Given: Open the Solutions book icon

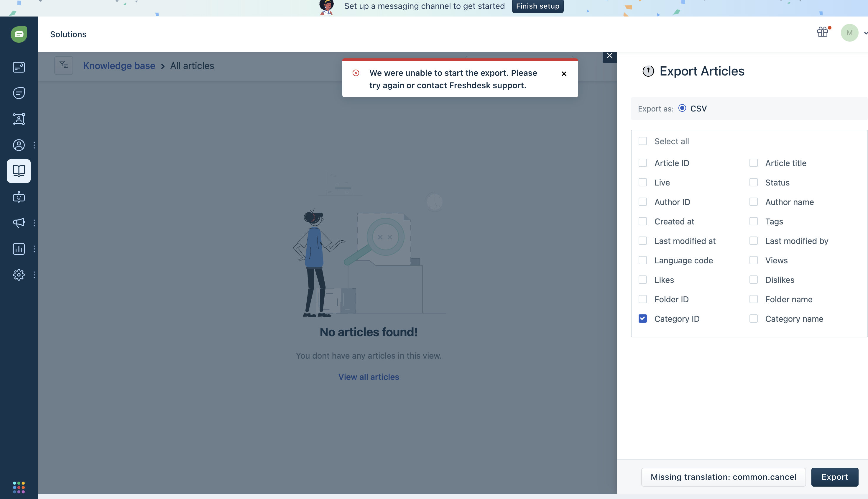Looking at the screenshot, I should point(19,171).
